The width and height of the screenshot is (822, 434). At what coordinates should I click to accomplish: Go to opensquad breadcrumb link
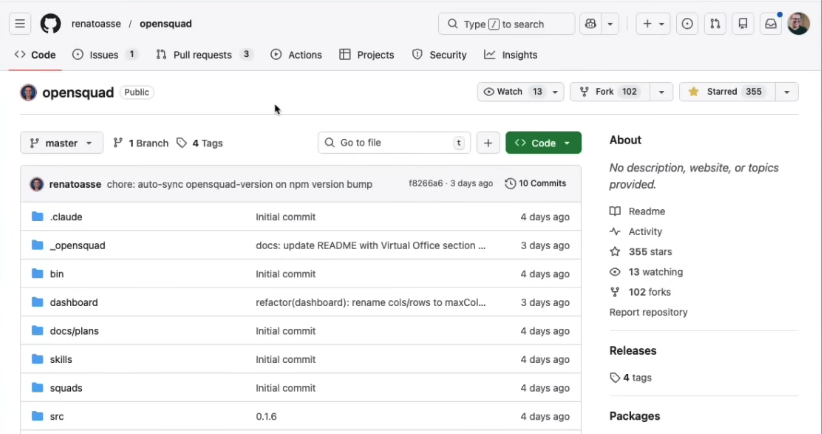(166, 24)
